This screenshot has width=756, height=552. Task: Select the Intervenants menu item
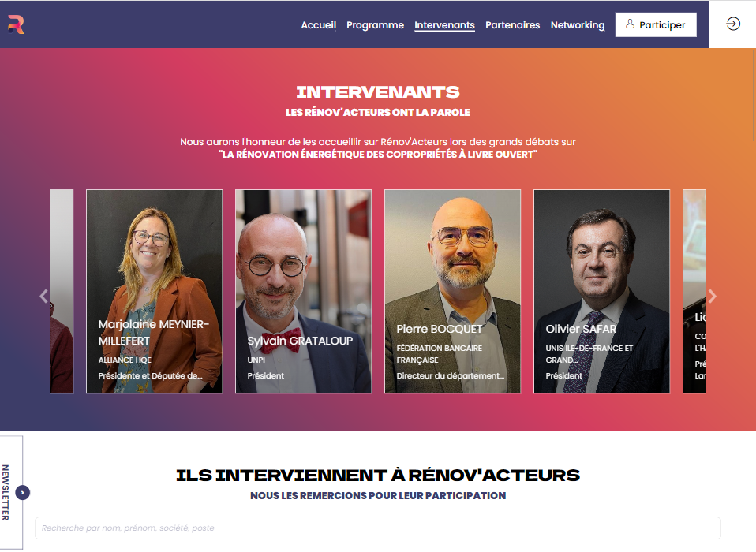tap(444, 25)
